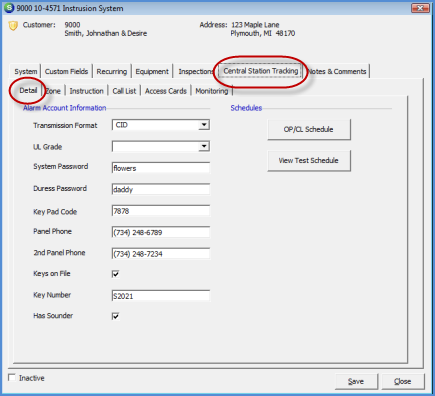Switch to the Monitoring sub-tab
Image resolution: width=435 pixels, height=396 pixels.
tap(212, 91)
